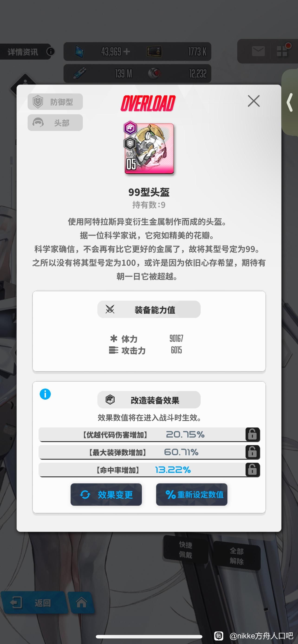This screenshot has height=644, width=298.
Task: Click the home icon at bottom
Action: coord(81,603)
